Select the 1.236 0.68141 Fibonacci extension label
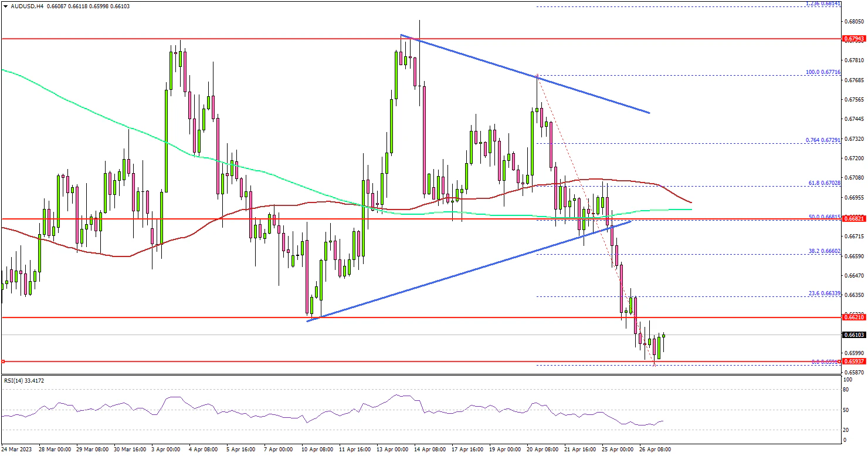The image size is (868, 456). tap(823, 4)
